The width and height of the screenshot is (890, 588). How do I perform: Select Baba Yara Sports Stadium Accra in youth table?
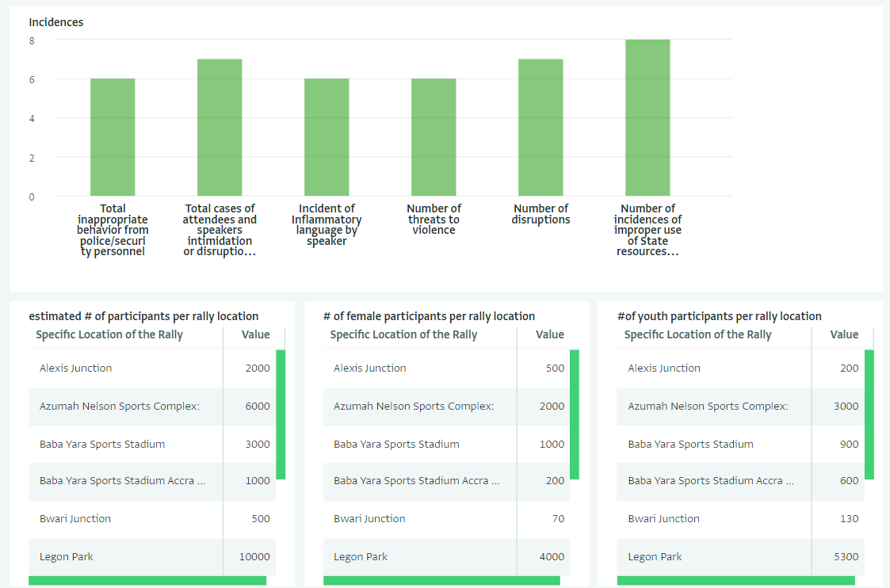coord(711,480)
